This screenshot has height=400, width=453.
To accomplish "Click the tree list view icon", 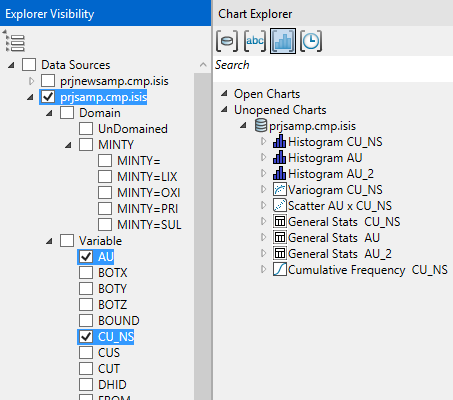I will [15, 42].
